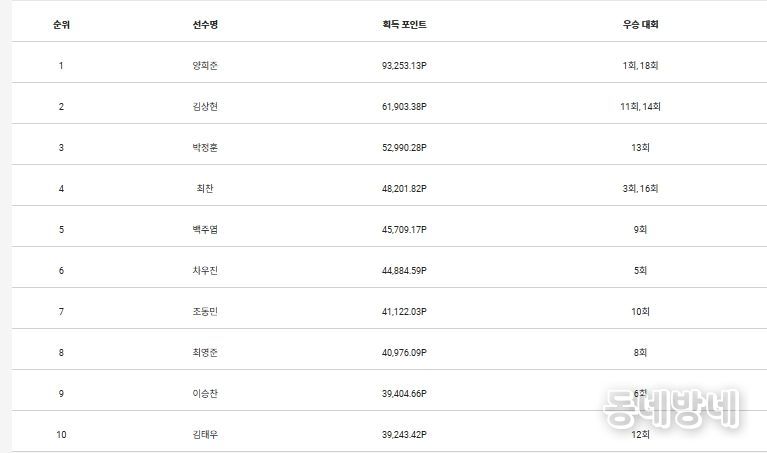Viewport: 767px width, 453px height.
Task: Click the 11회, 14회 winning tournaments cell
Action: pos(640,107)
